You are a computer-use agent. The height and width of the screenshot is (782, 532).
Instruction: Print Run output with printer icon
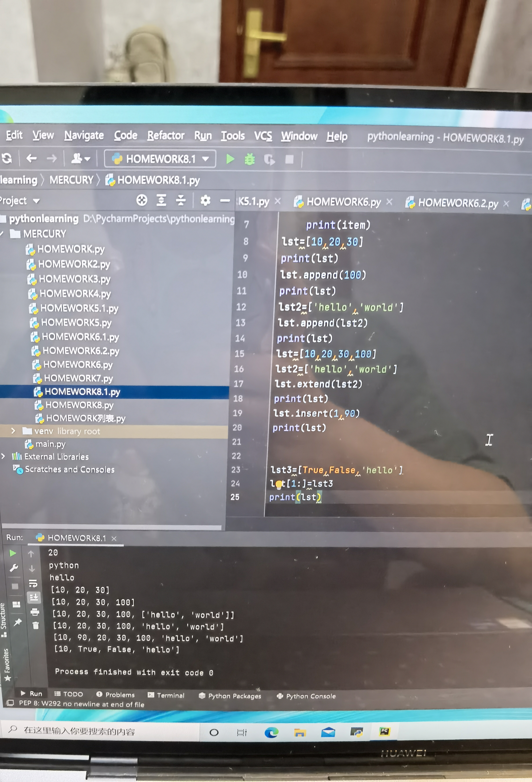pyautogui.click(x=35, y=612)
